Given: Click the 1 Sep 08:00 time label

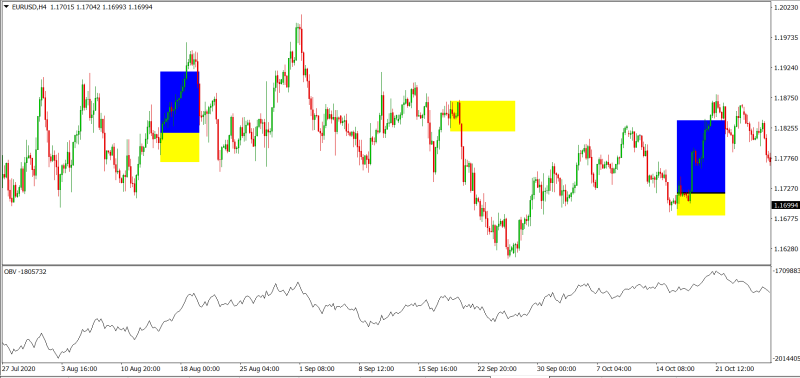Looking at the screenshot, I should click(316, 368).
